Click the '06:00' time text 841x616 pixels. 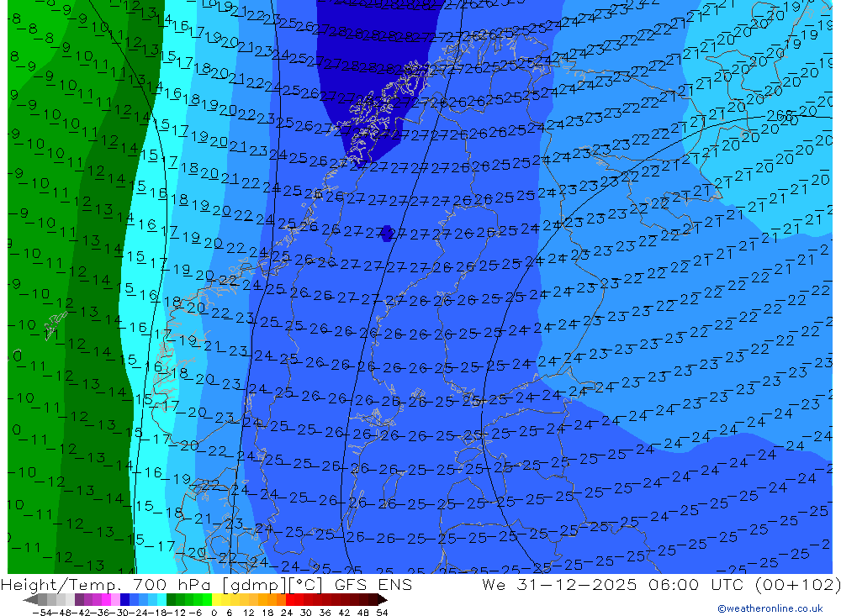pos(673,584)
